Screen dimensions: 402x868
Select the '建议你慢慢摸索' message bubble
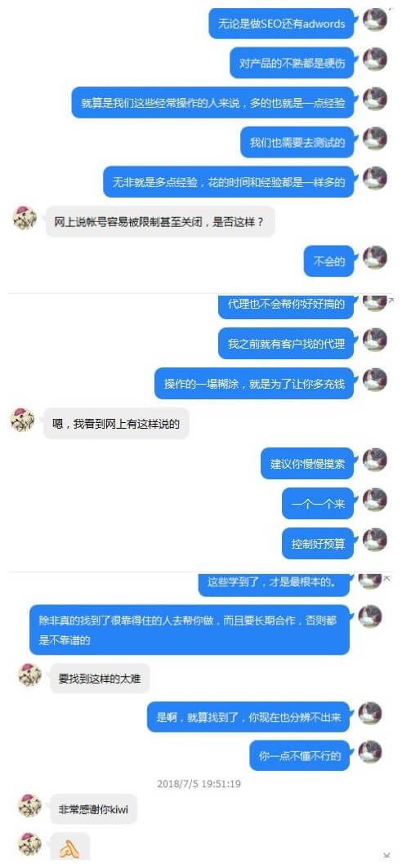point(307,463)
